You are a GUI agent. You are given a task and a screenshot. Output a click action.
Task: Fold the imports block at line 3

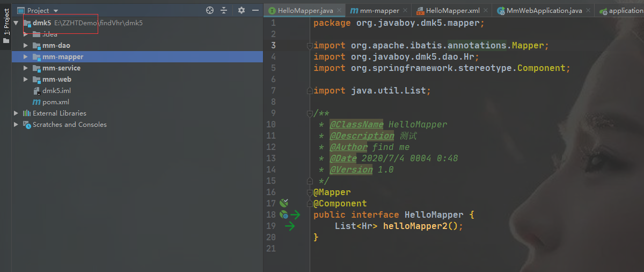(x=309, y=46)
